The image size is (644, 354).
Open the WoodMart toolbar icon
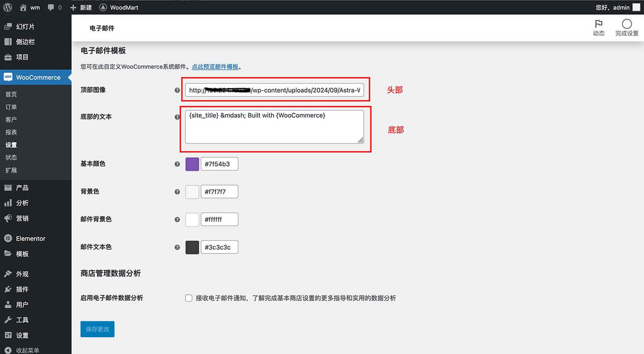(103, 8)
